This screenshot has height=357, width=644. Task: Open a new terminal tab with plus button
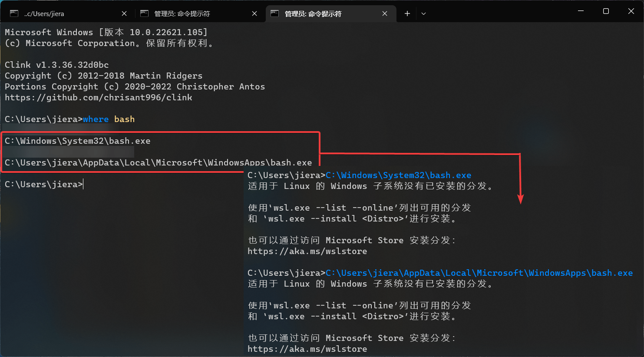coord(407,13)
